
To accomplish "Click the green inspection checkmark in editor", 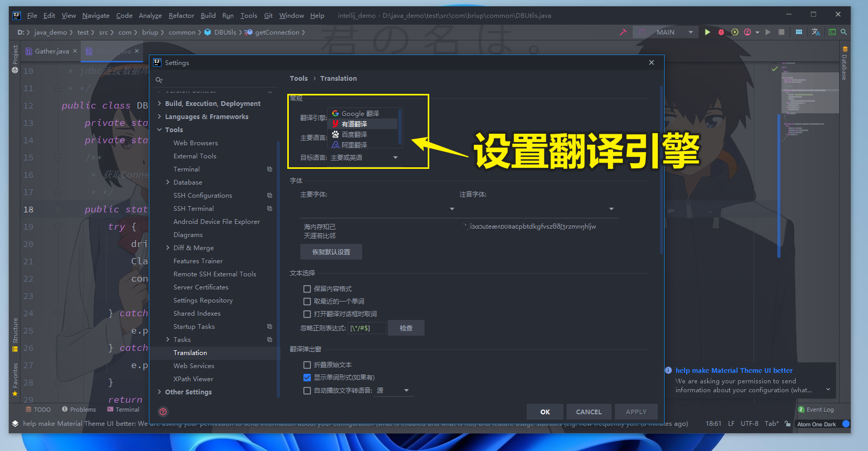I will tap(775, 69).
